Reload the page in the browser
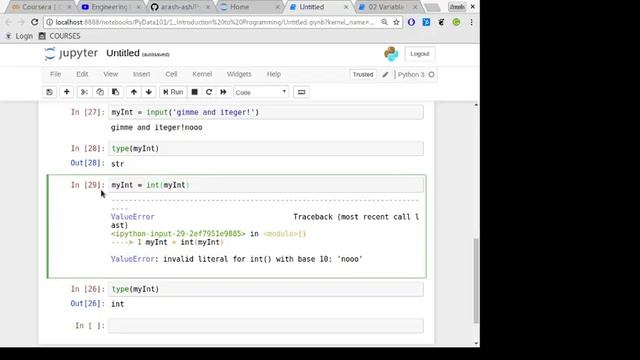 click(x=35, y=22)
